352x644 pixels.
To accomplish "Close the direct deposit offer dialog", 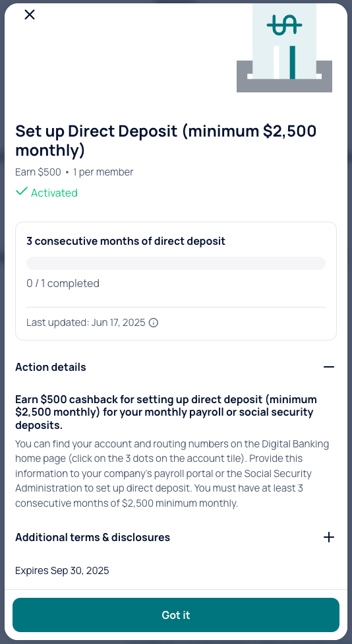I will tap(30, 15).
